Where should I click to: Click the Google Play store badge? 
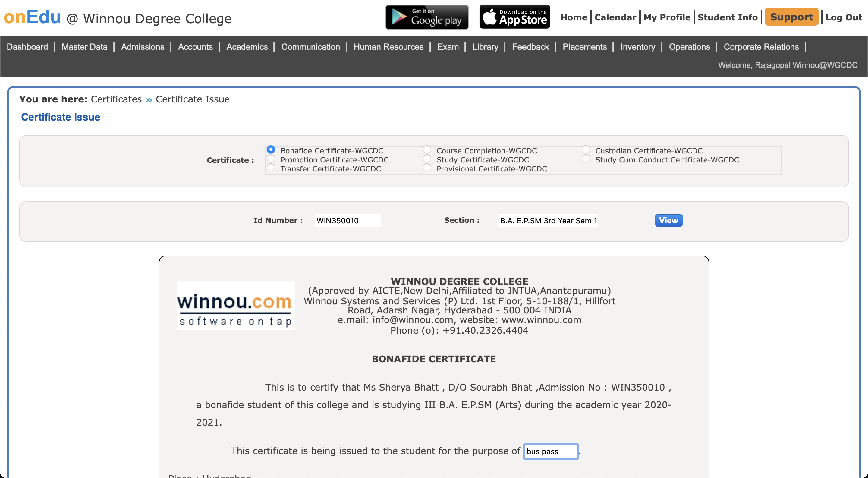426,17
